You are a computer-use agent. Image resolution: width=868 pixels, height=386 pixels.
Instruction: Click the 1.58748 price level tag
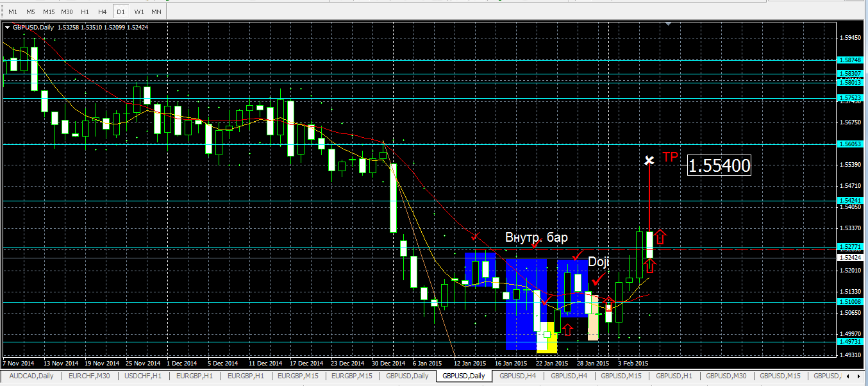tap(851, 60)
